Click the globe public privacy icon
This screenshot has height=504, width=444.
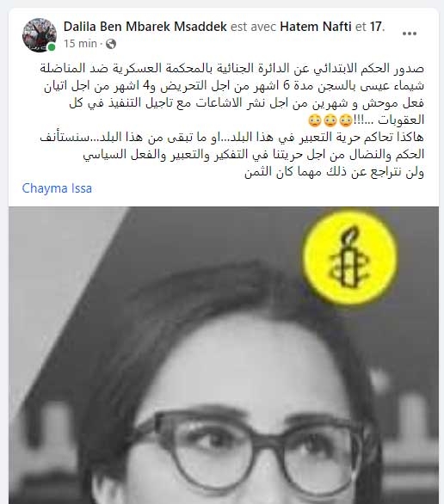coord(111,43)
